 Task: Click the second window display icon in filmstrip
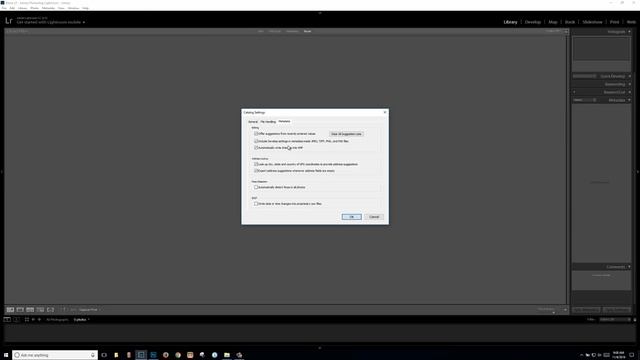pos(16,320)
